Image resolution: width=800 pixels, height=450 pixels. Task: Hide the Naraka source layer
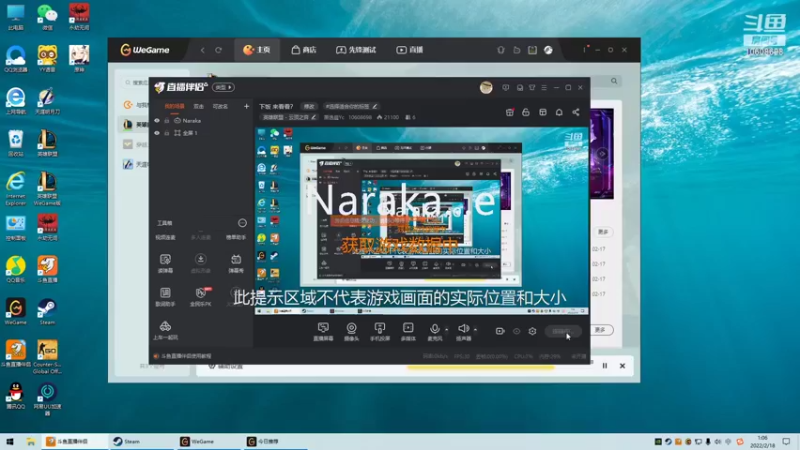(157, 121)
